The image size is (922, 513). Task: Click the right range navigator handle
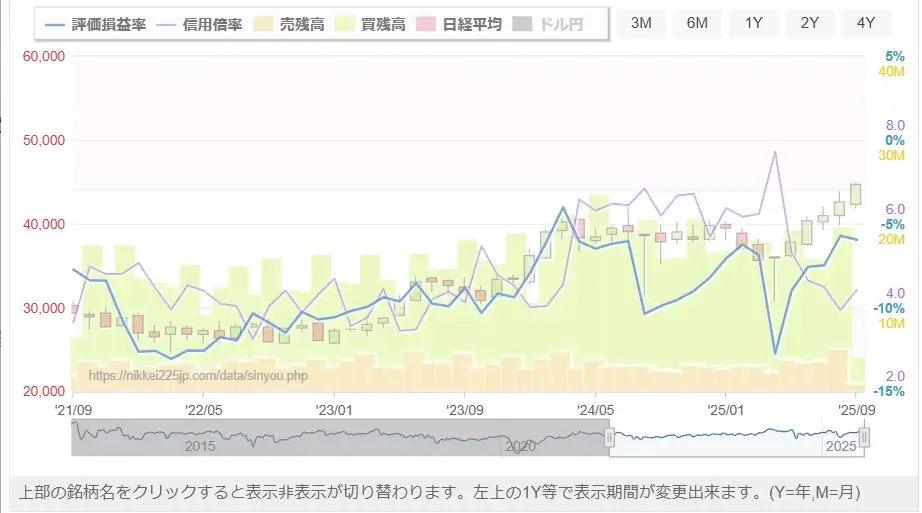pyautogui.click(x=864, y=437)
